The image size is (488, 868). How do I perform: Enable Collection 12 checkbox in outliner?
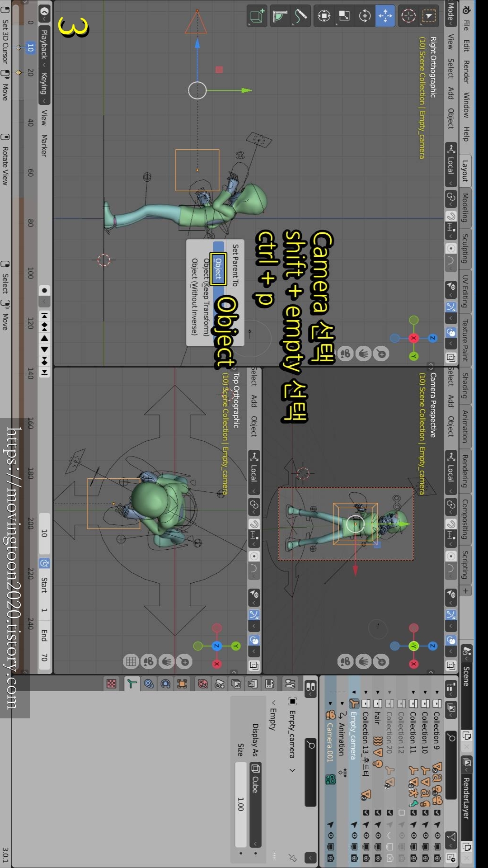pyautogui.click(x=402, y=812)
